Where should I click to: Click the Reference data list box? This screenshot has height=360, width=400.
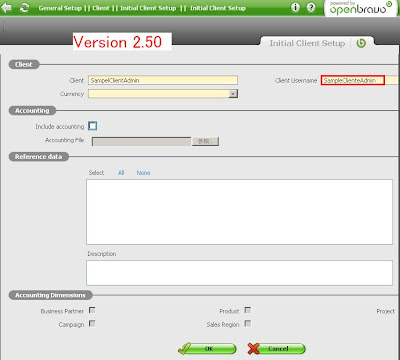(239, 212)
